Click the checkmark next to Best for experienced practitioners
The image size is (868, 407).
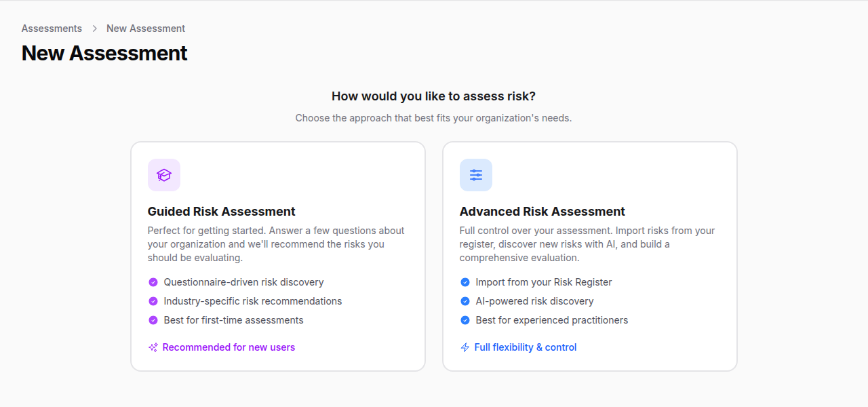click(465, 319)
